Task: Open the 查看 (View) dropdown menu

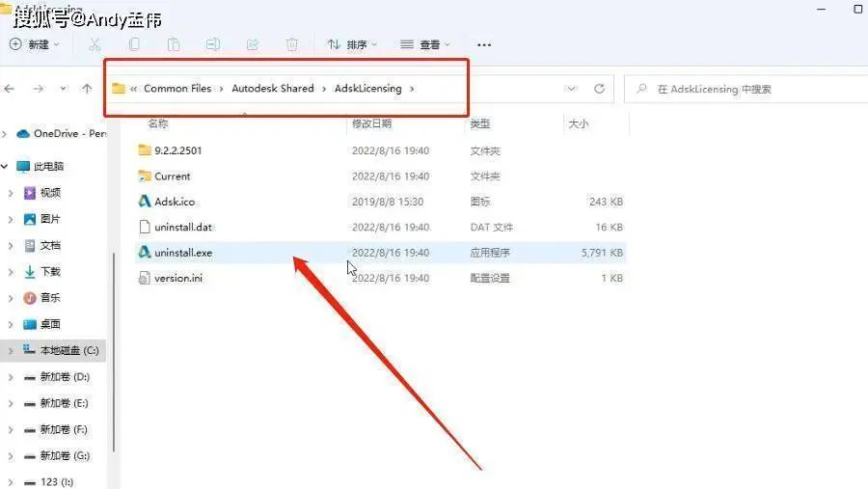Action: click(425, 44)
